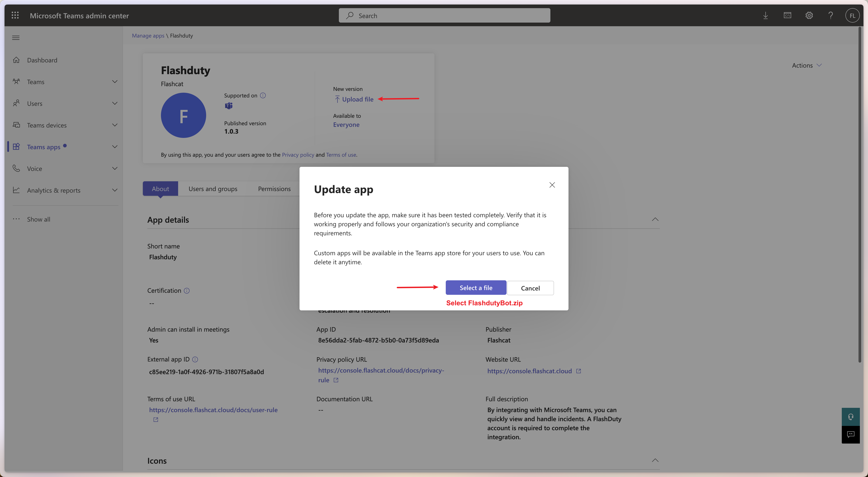Click the Show all ellipsis icon
Screen dimensions: 868x477
(x=16, y=219)
